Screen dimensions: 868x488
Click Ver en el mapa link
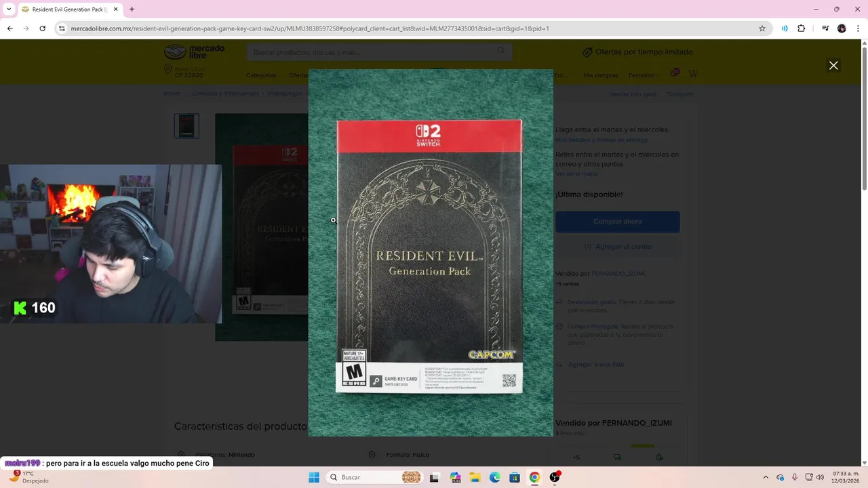[576, 174]
